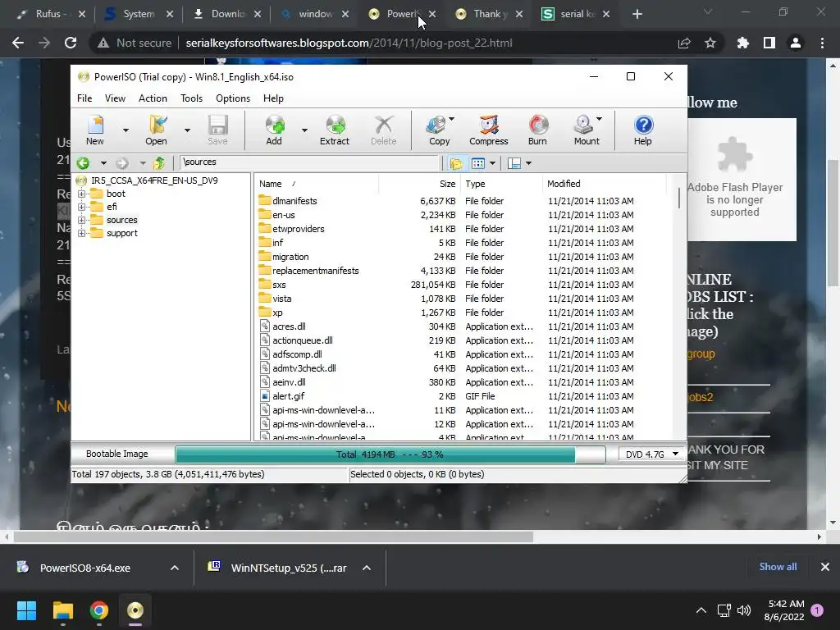Open the PowerISO Help menu

point(273,98)
